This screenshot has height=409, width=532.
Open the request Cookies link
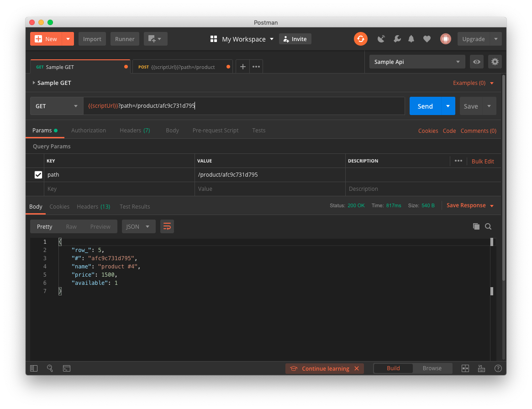coord(428,131)
